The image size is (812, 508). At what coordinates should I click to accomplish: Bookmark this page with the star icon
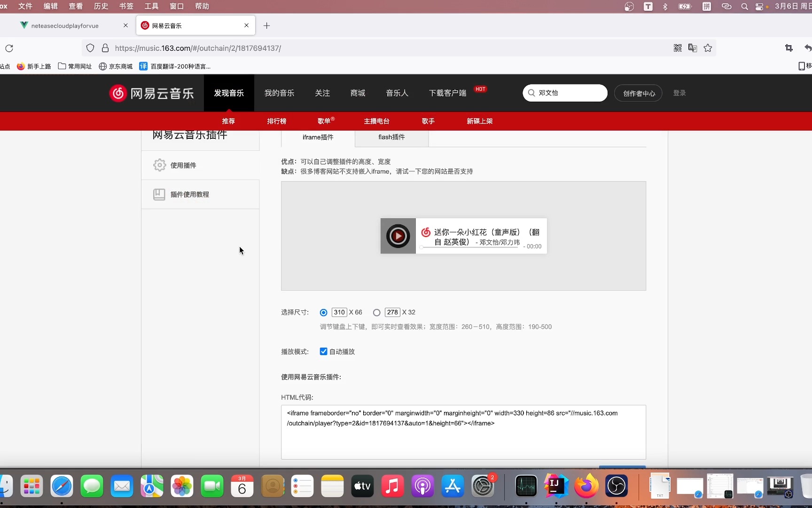[708, 48]
